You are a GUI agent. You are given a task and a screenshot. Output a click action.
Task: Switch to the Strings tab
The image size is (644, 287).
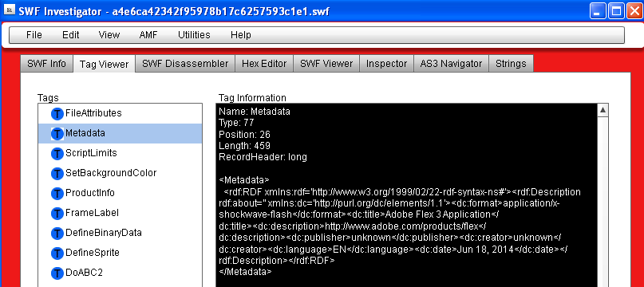(511, 64)
